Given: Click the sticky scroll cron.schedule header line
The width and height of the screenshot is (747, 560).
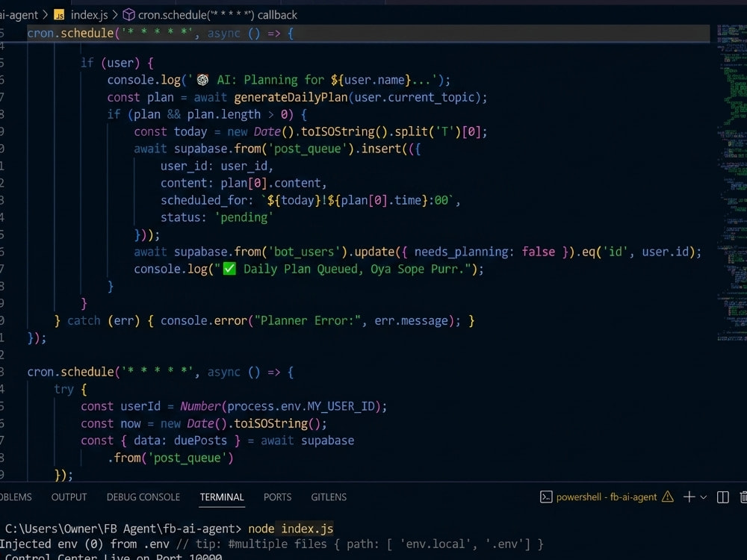Looking at the screenshot, I should 355,33.
